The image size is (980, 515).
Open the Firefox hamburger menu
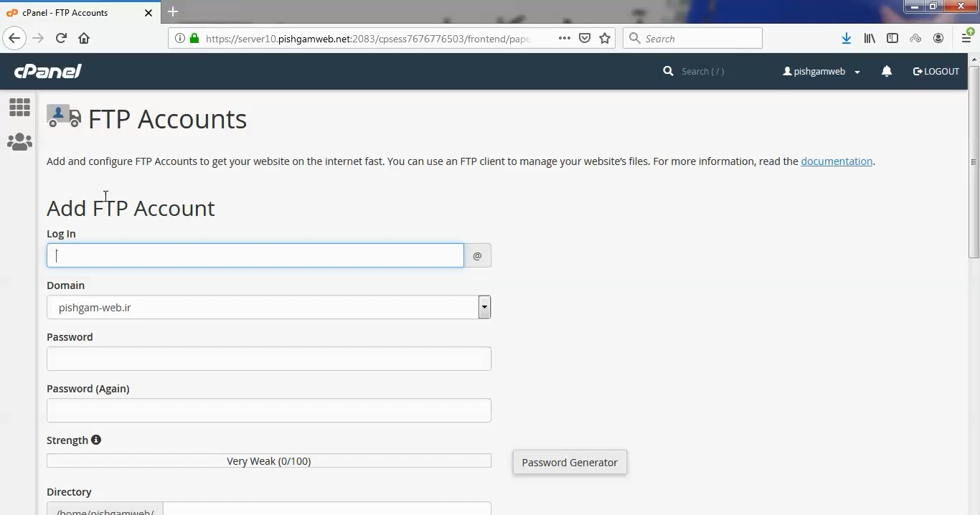pyautogui.click(x=966, y=38)
